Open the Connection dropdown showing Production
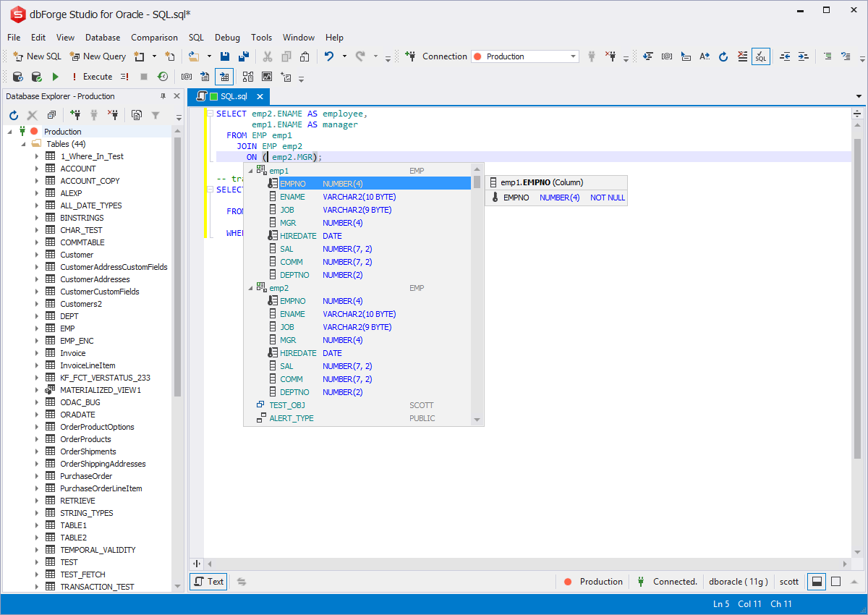868x615 pixels. (574, 56)
